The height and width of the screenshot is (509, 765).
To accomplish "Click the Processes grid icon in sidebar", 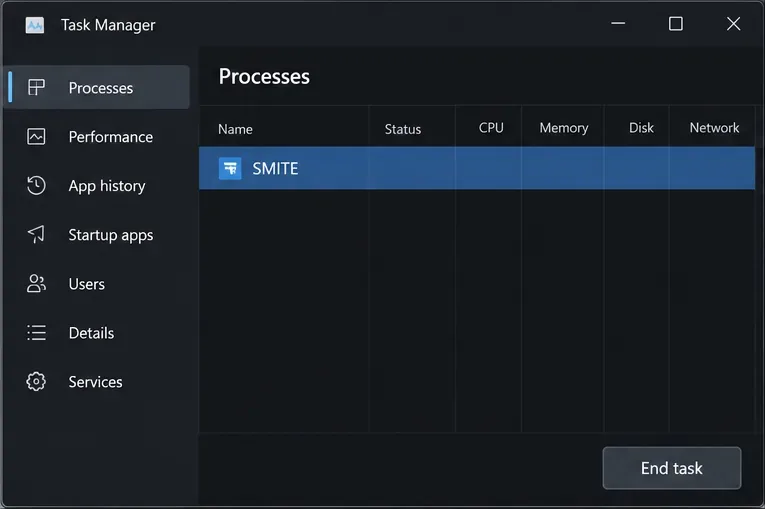I will pos(36,88).
